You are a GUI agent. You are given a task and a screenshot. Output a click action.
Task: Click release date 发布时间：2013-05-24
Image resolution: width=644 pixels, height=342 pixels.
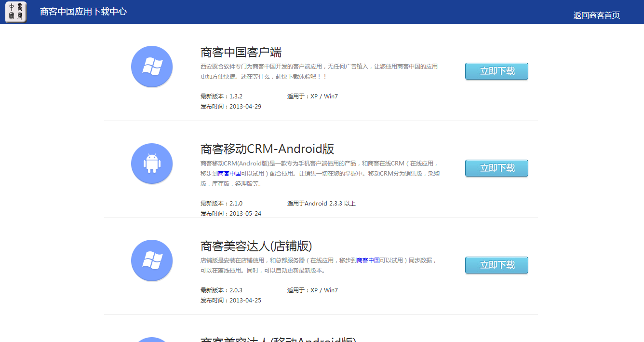click(231, 213)
